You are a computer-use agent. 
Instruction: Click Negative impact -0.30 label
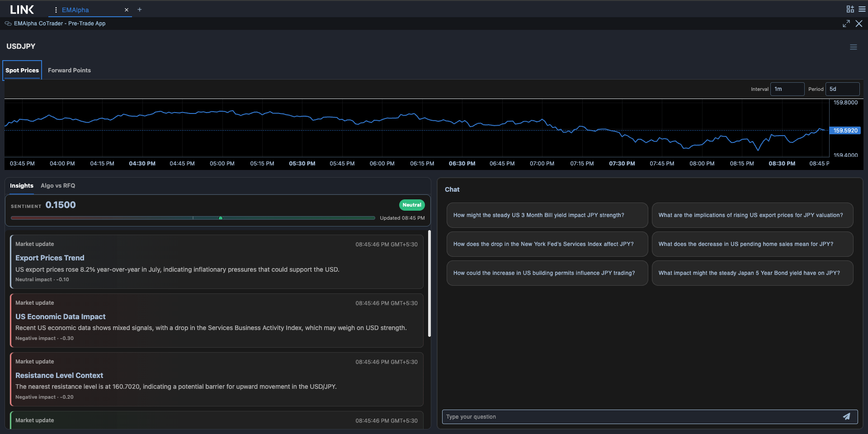(x=44, y=338)
